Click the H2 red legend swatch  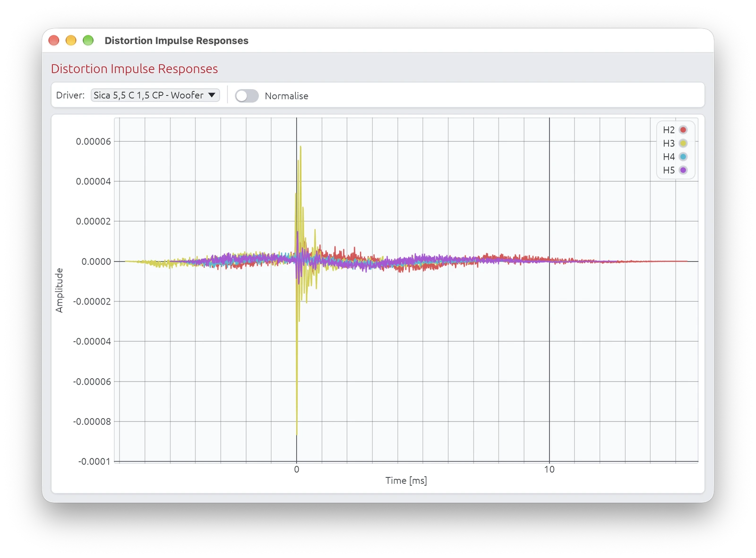[x=683, y=130]
